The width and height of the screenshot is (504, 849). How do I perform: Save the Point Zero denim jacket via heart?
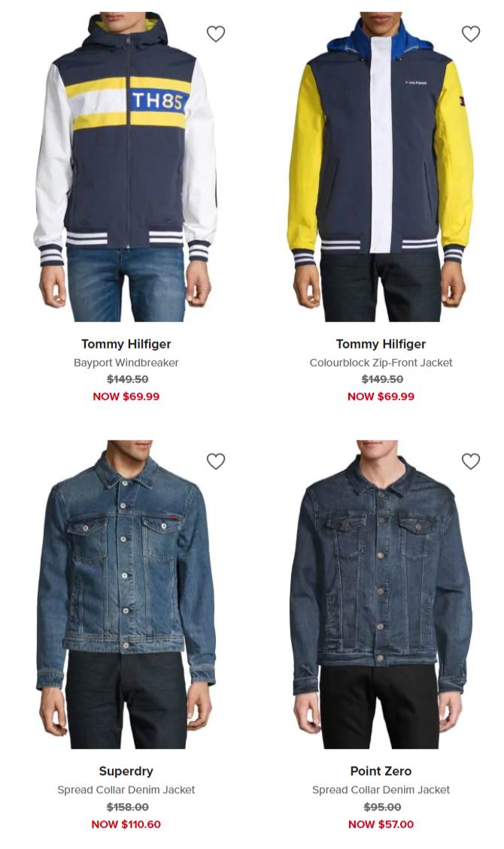coord(470,461)
